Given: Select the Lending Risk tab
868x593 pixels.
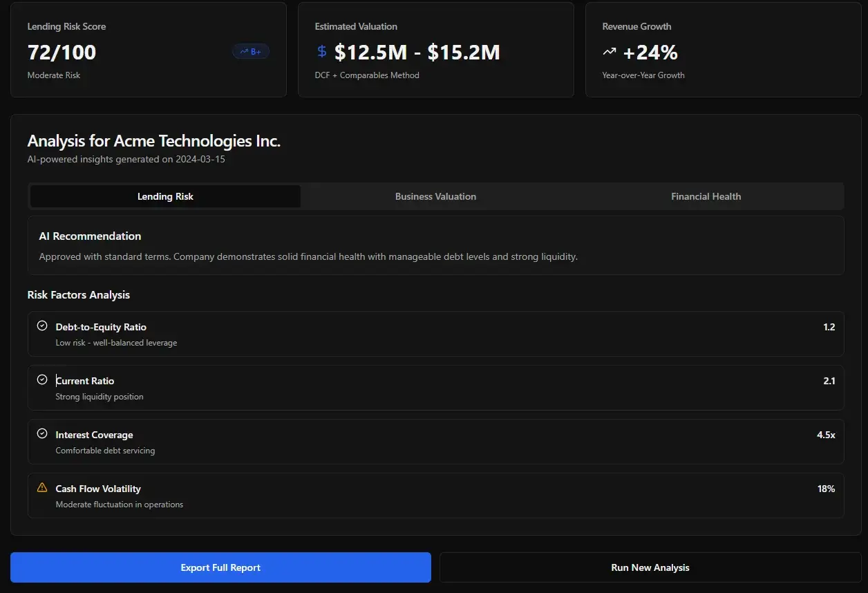Looking at the screenshot, I should (165, 196).
